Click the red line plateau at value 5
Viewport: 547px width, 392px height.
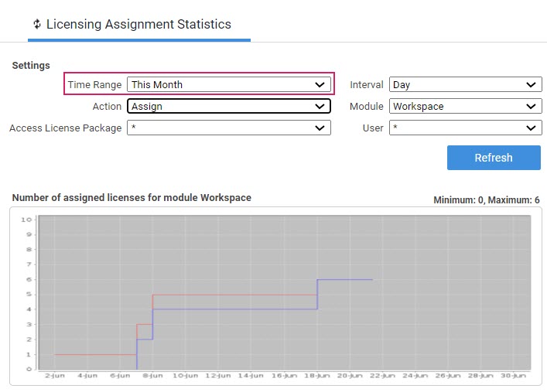(x=232, y=295)
